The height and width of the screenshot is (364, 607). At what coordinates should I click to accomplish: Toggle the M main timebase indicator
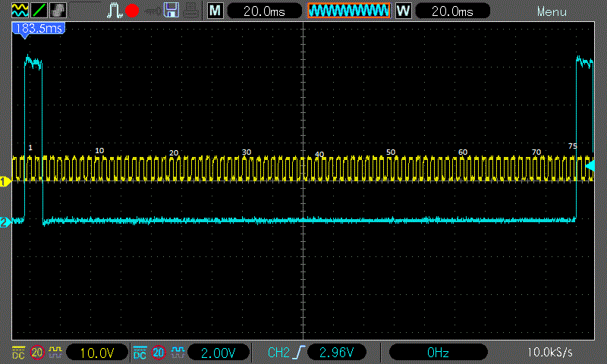[x=215, y=11]
